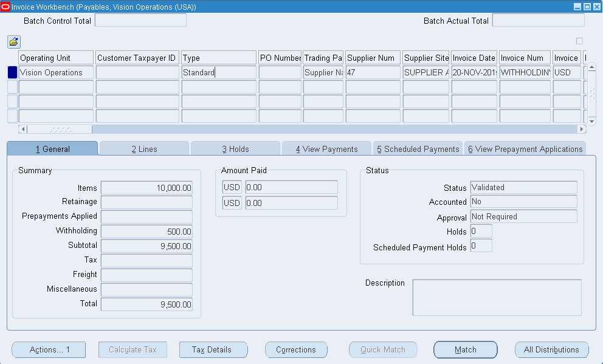Click the left arrow of the horizontal scrollbar
The image size is (603, 364).
[x=23, y=129]
